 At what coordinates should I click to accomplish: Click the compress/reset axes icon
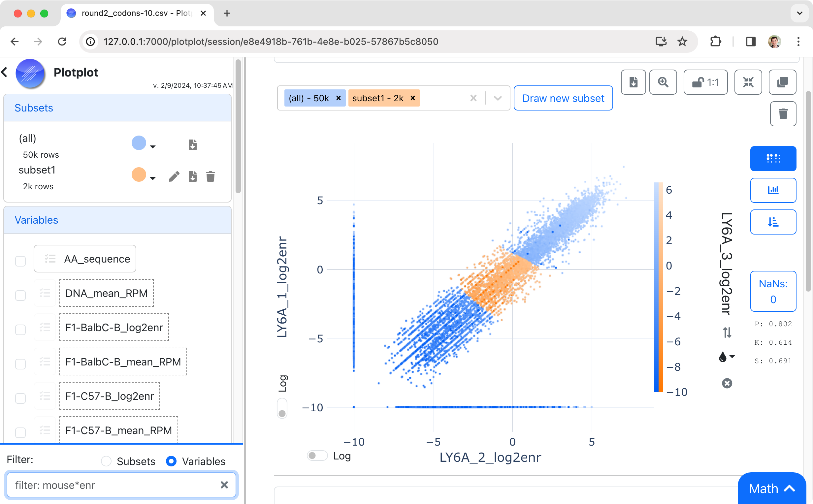[748, 82]
